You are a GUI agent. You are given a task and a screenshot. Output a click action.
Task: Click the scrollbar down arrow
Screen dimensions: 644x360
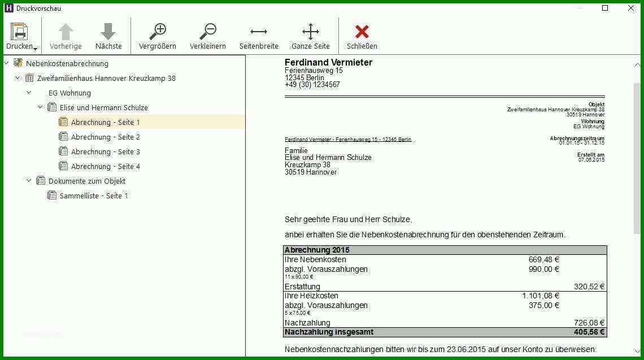coord(637,352)
